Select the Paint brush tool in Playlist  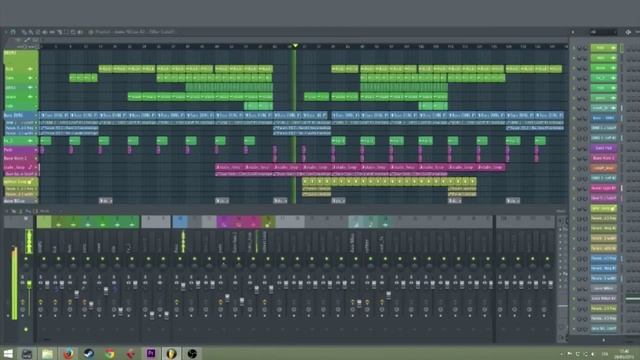[31, 31]
